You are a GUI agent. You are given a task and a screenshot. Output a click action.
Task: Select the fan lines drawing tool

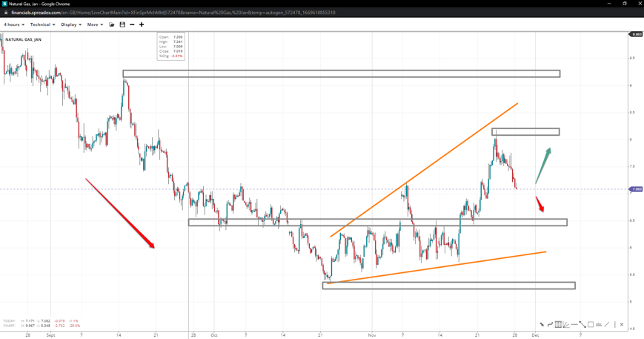click(x=566, y=324)
